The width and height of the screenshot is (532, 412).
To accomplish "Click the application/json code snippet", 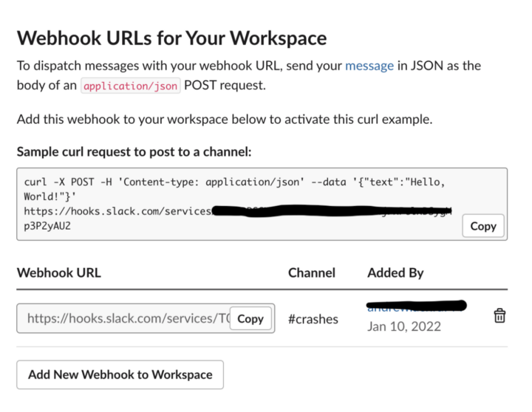I will [130, 86].
